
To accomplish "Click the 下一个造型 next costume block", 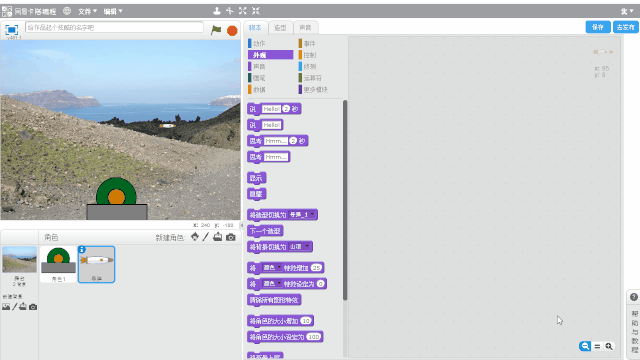I will pos(265,231).
